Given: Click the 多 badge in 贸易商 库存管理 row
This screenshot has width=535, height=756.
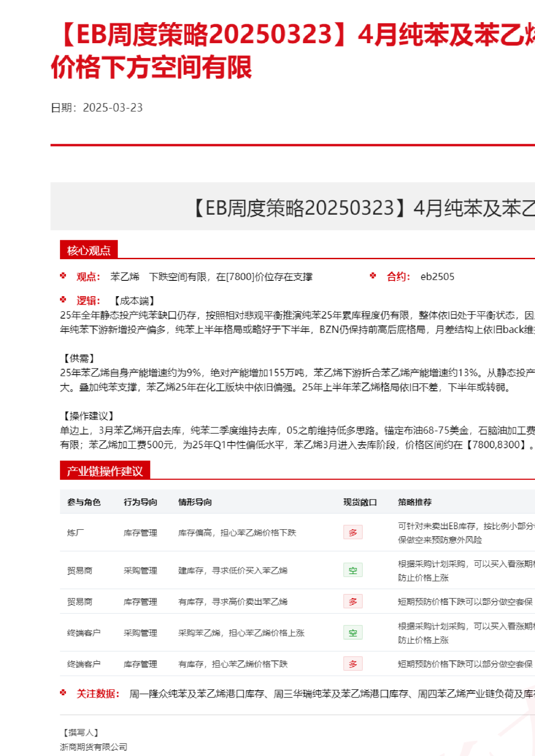Looking at the screenshot, I should [x=353, y=602].
